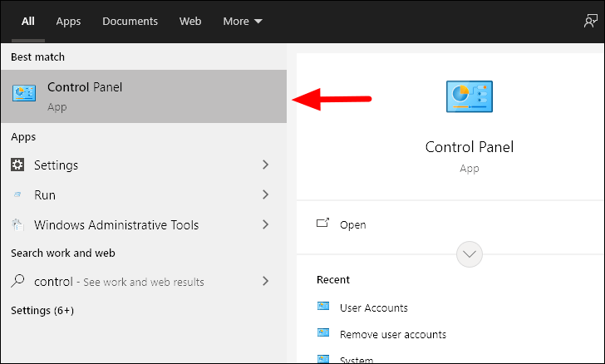605x364 pixels.
Task: Switch to the Web tab
Action: [x=190, y=22]
